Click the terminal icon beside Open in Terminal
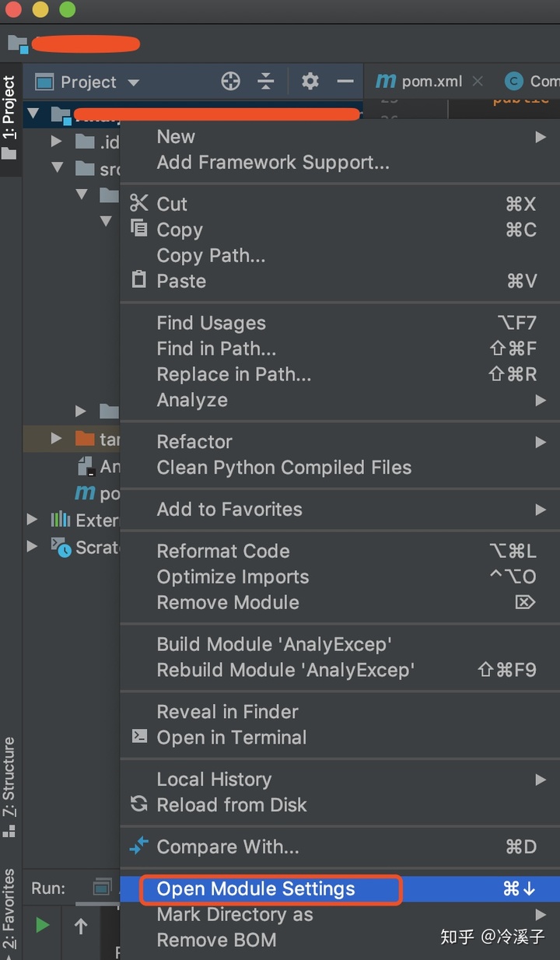Image resolution: width=560 pixels, height=960 pixels. pyautogui.click(x=138, y=738)
